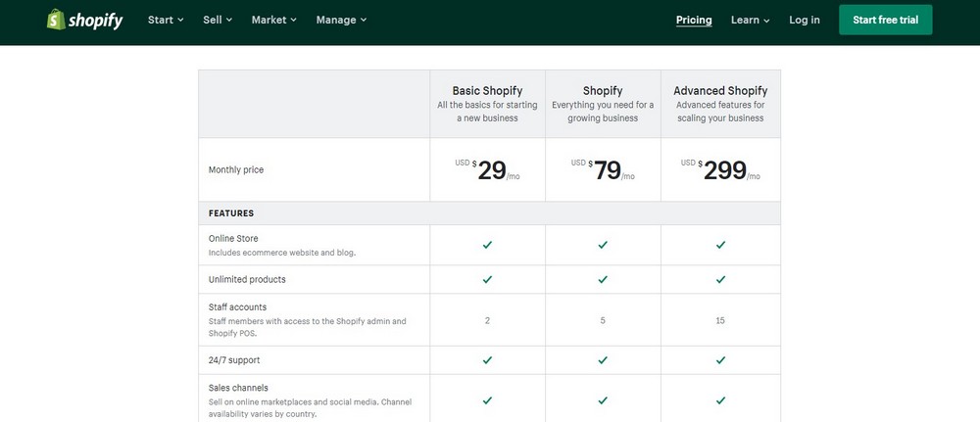Click staff accounts value 5

(x=603, y=320)
